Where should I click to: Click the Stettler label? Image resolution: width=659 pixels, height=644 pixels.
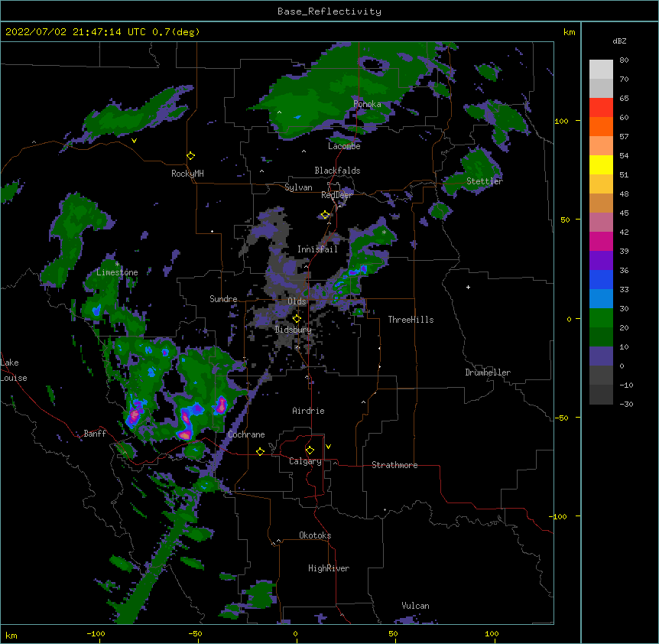click(x=485, y=181)
